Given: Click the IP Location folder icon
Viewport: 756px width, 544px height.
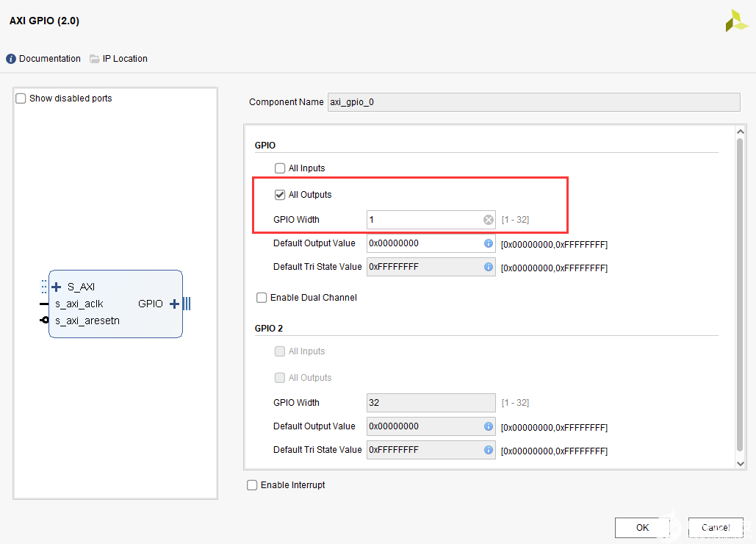Looking at the screenshot, I should point(95,59).
